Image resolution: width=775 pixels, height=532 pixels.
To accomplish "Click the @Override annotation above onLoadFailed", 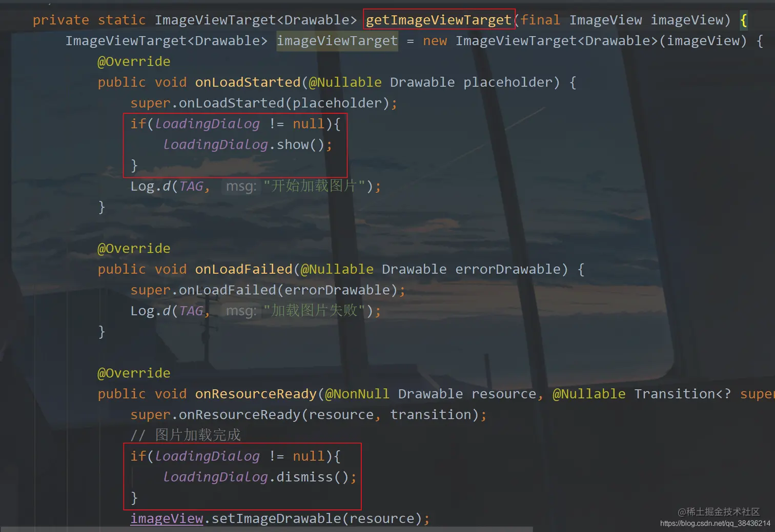I will pyautogui.click(x=134, y=249).
